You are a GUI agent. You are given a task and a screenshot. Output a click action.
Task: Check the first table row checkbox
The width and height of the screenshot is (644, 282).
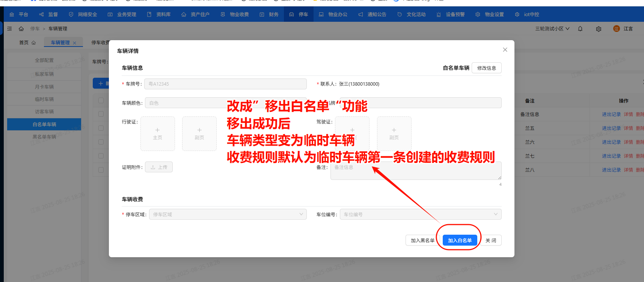101,114
